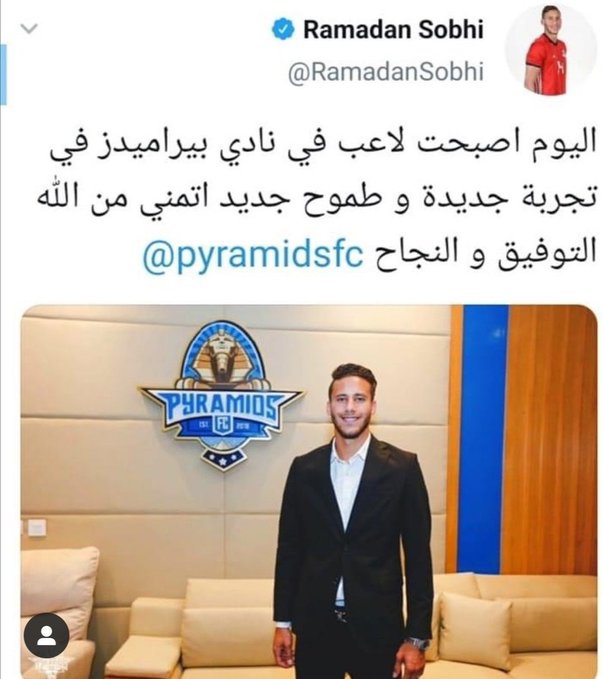Open the @pyramidsfc mention link
This screenshot has height=679, width=603.
(253, 255)
